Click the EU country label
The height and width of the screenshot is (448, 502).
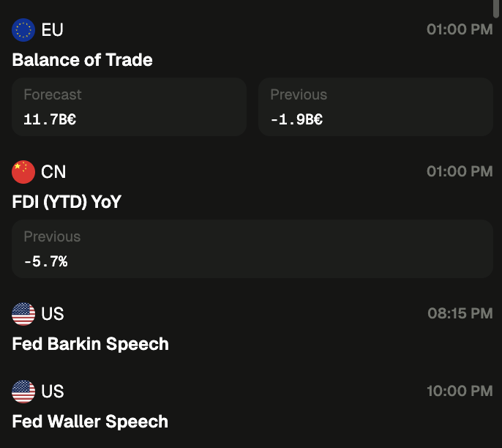53,30
